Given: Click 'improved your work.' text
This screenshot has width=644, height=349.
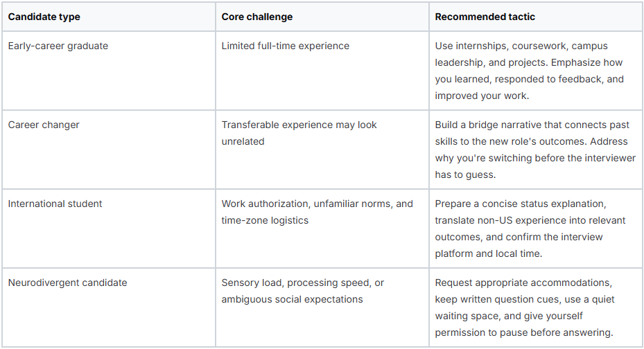Looking at the screenshot, I should click(x=482, y=96).
